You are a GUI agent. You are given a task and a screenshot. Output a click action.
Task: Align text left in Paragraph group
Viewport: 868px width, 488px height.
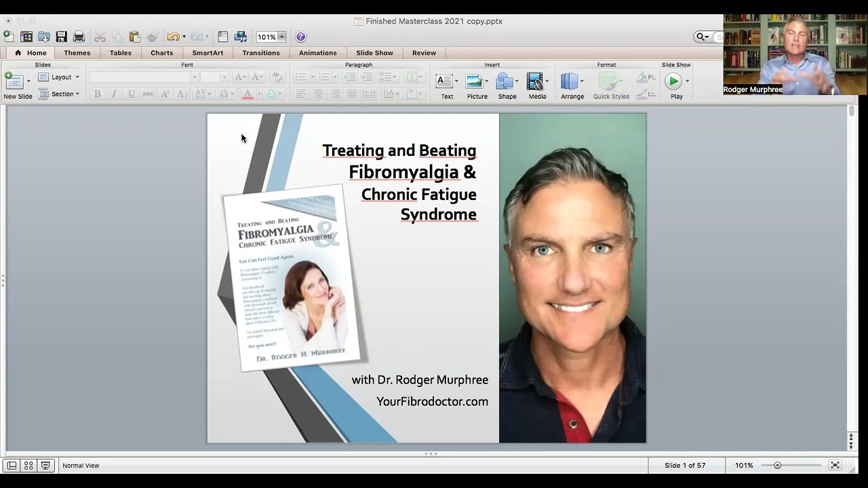[x=300, y=94]
